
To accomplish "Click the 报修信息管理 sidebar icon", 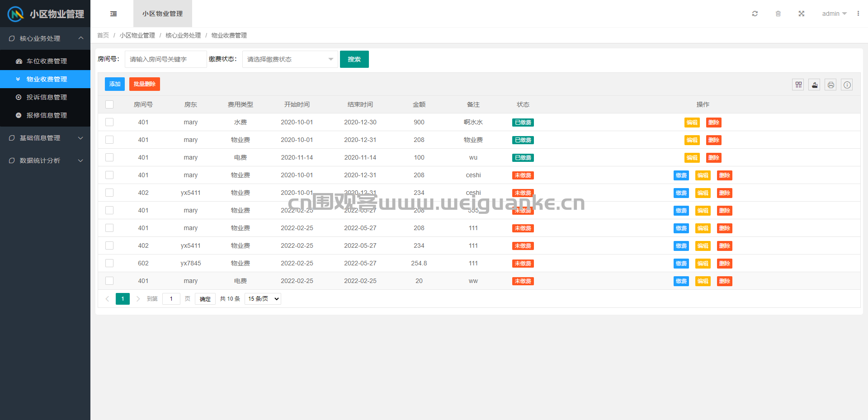I will point(19,115).
